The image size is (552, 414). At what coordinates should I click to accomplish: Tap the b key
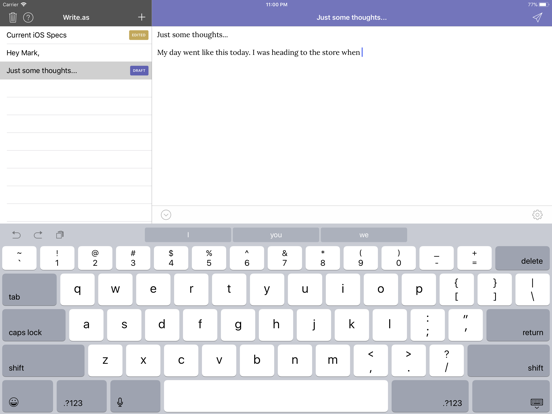[x=257, y=360]
